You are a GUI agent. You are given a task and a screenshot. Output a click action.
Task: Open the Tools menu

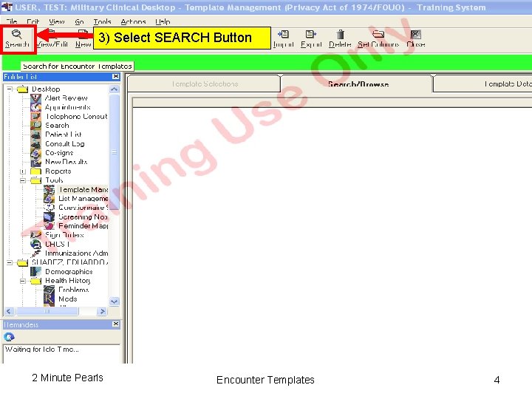click(x=103, y=21)
